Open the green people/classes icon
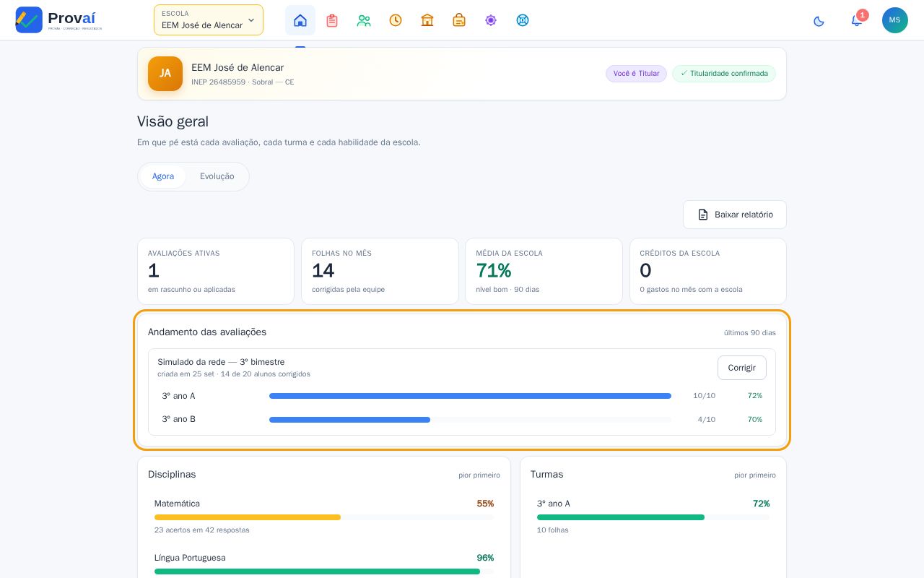This screenshot has height=578, width=924. 364,20
